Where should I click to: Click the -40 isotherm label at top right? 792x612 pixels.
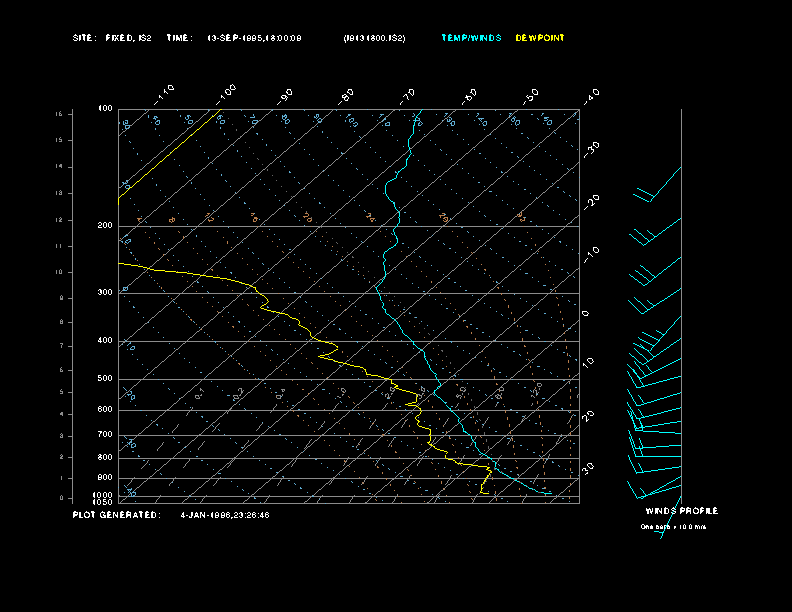(591, 97)
